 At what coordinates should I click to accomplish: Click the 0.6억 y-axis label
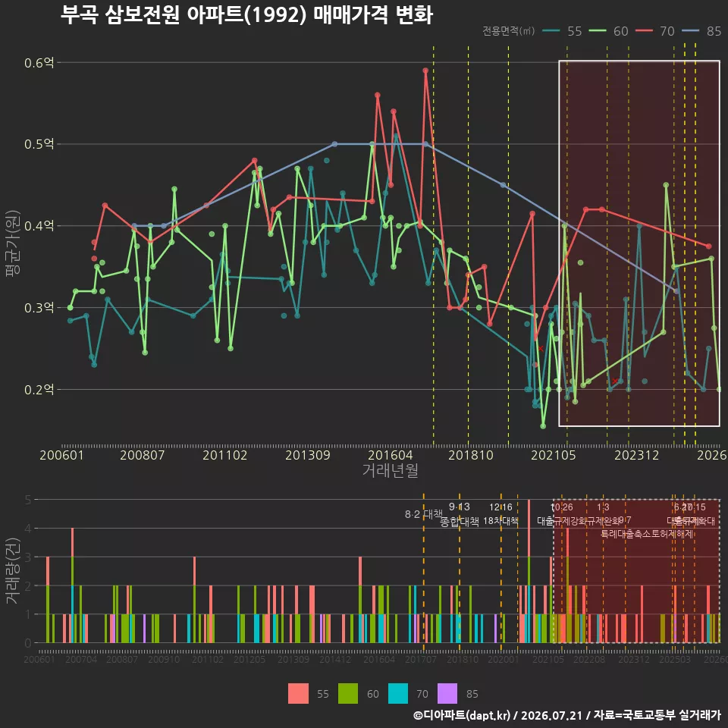(x=39, y=63)
